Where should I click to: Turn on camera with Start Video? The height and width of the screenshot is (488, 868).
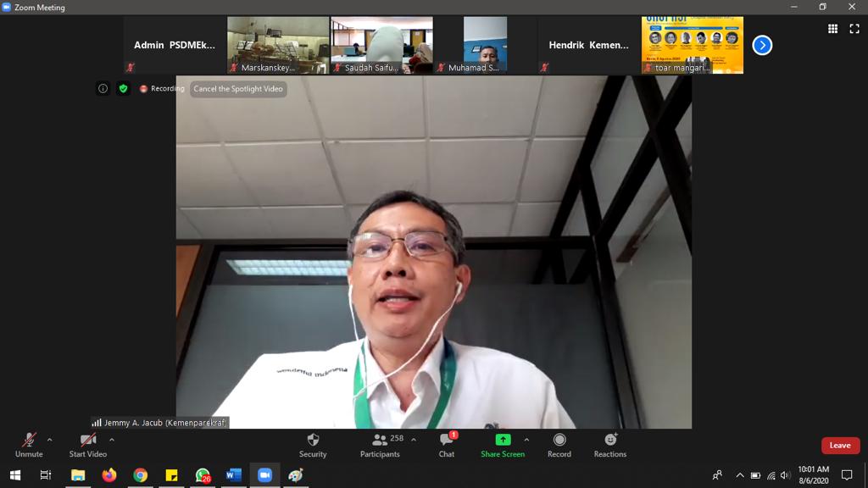pyautogui.click(x=88, y=444)
